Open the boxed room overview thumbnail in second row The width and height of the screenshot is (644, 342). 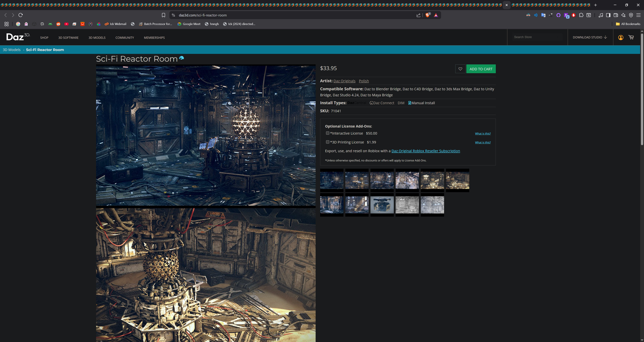[382, 205]
